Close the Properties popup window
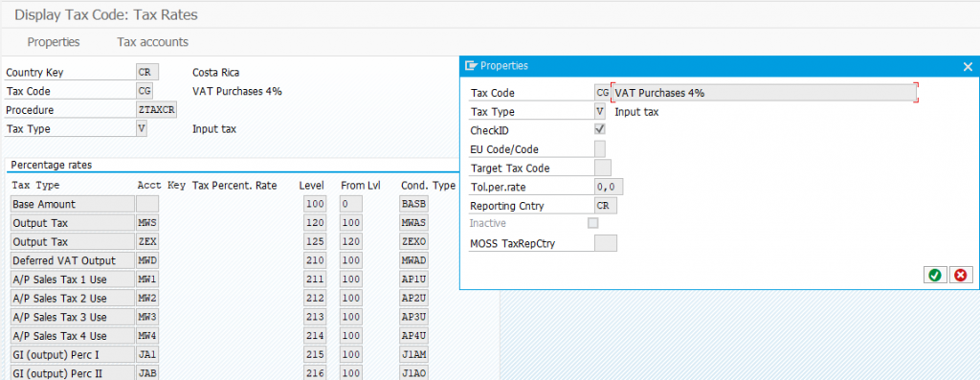Screen dimensions: 980x380 (968, 66)
